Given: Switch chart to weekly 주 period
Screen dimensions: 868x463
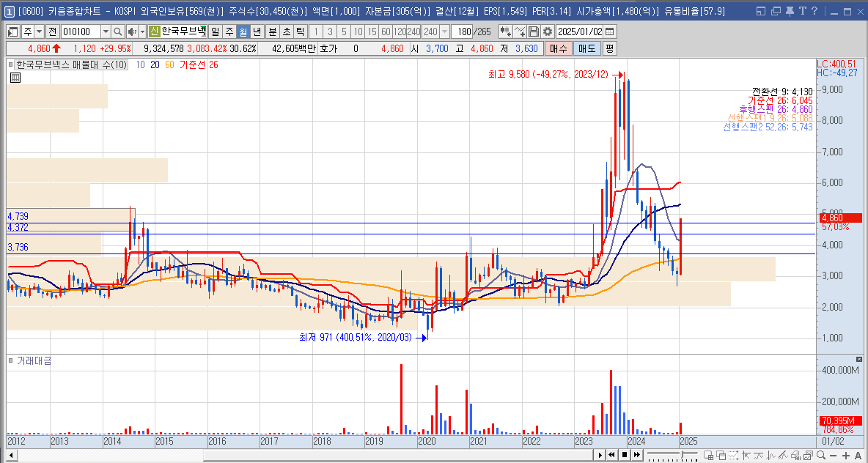Looking at the screenshot, I should (x=229, y=32).
